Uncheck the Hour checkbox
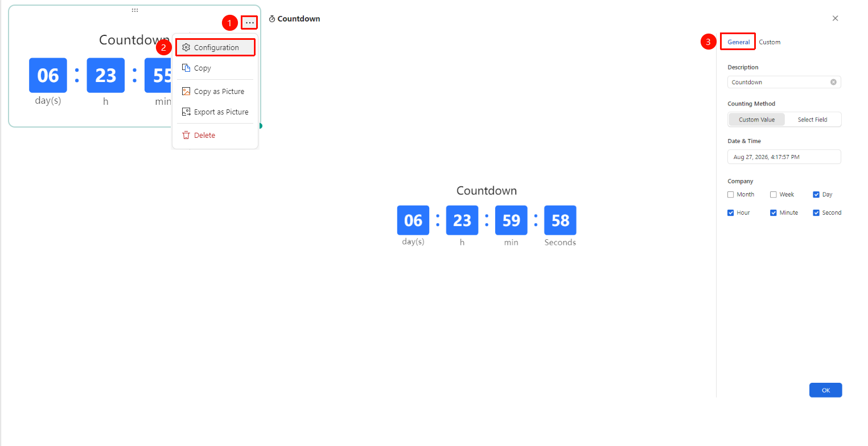 pos(731,213)
